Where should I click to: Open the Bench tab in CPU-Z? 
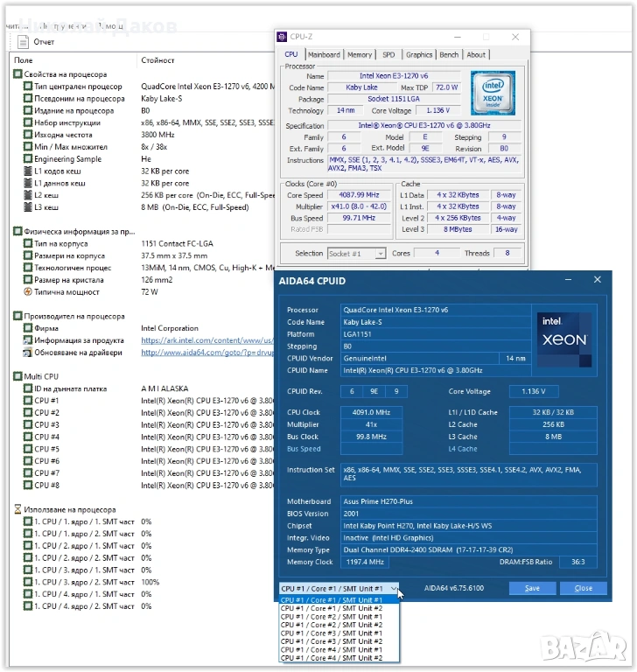(x=448, y=54)
